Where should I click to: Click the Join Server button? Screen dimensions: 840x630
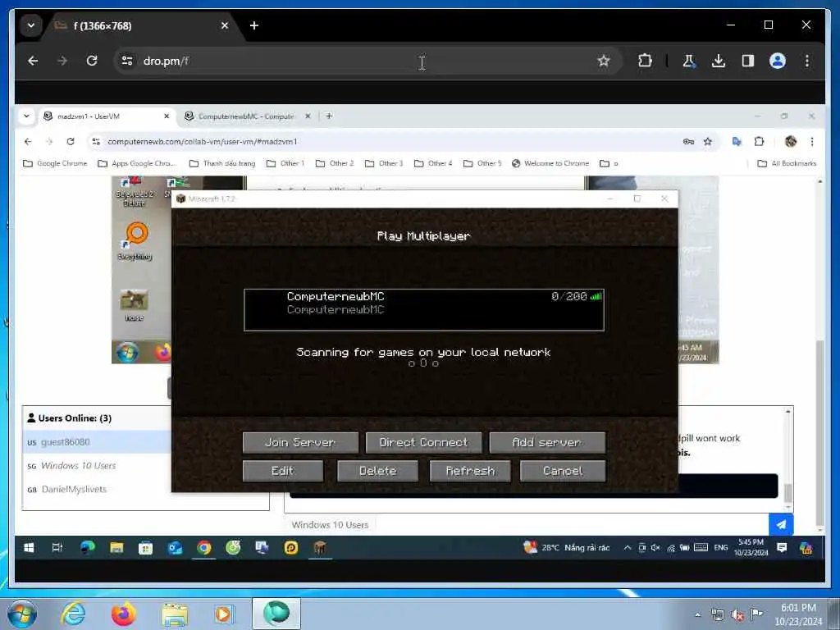[x=300, y=442]
